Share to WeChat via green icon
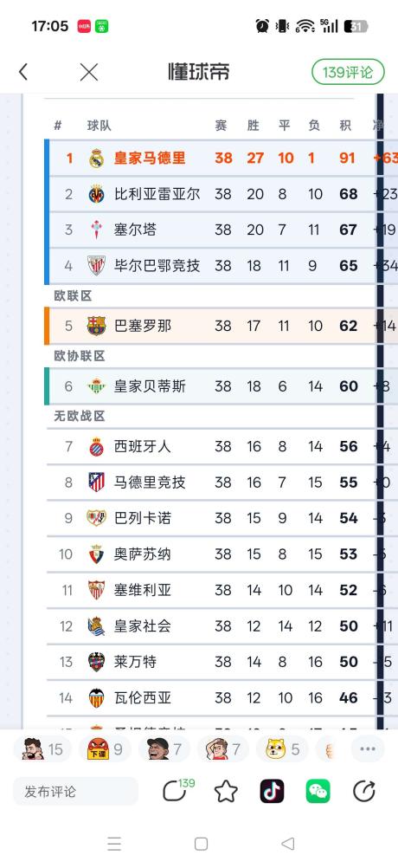This screenshot has height=868, width=398. (318, 792)
